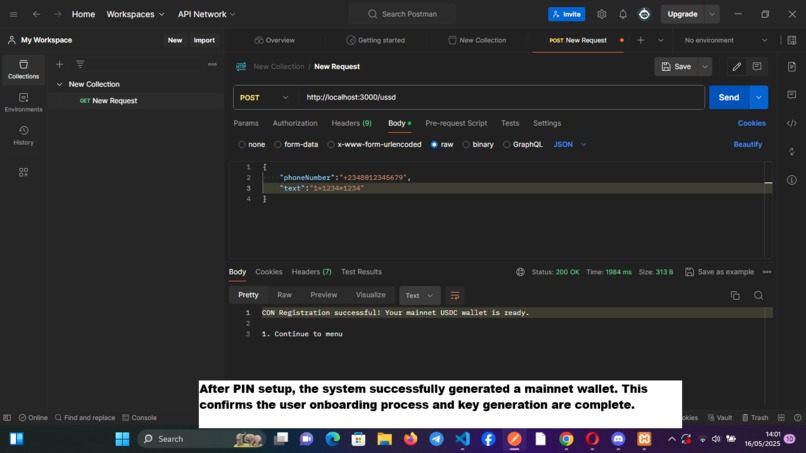
Task: Open response three-dot more options
Action: [767, 272]
